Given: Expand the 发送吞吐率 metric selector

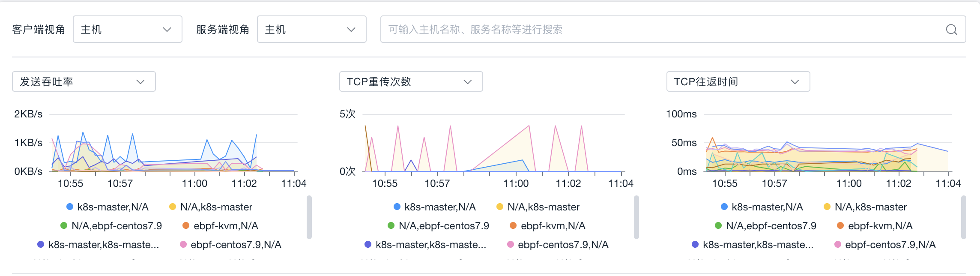Looking at the screenshot, I should (x=84, y=82).
